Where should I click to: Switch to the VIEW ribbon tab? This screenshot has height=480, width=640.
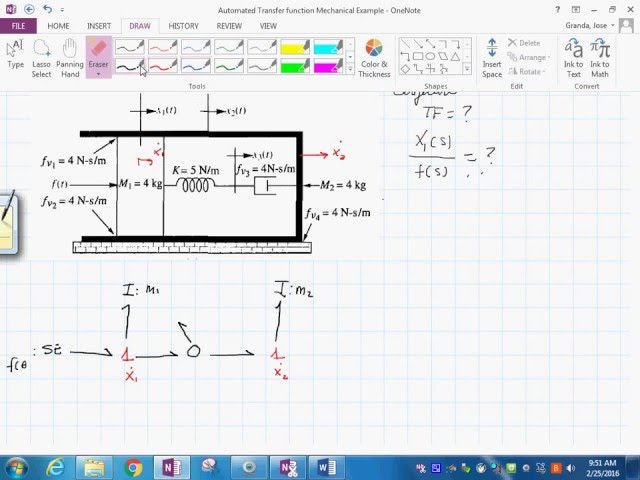268,26
